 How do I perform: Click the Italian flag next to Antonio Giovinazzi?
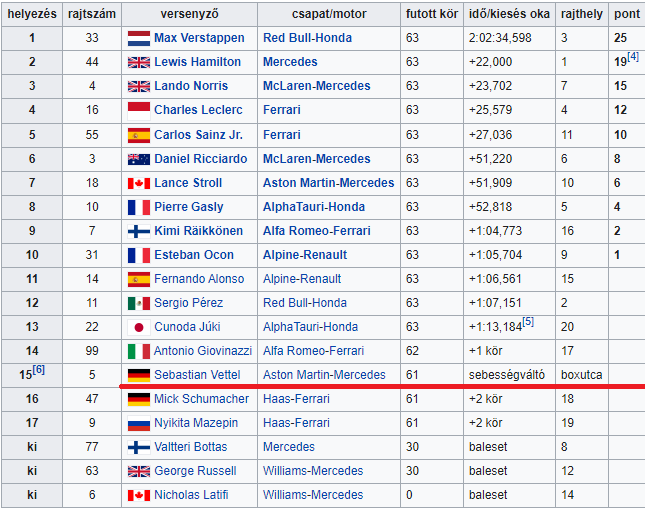point(138,351)
